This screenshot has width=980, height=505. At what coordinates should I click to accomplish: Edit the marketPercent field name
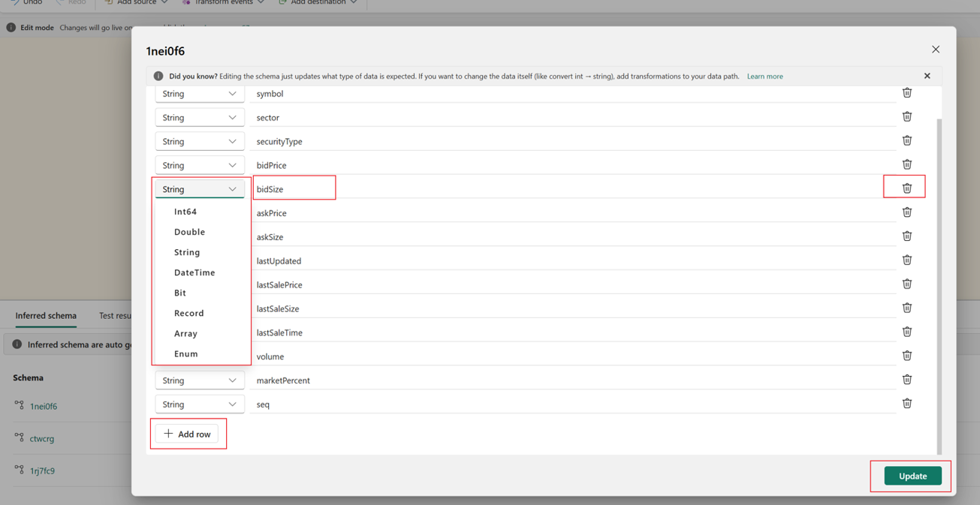click(x=572, y=380)
